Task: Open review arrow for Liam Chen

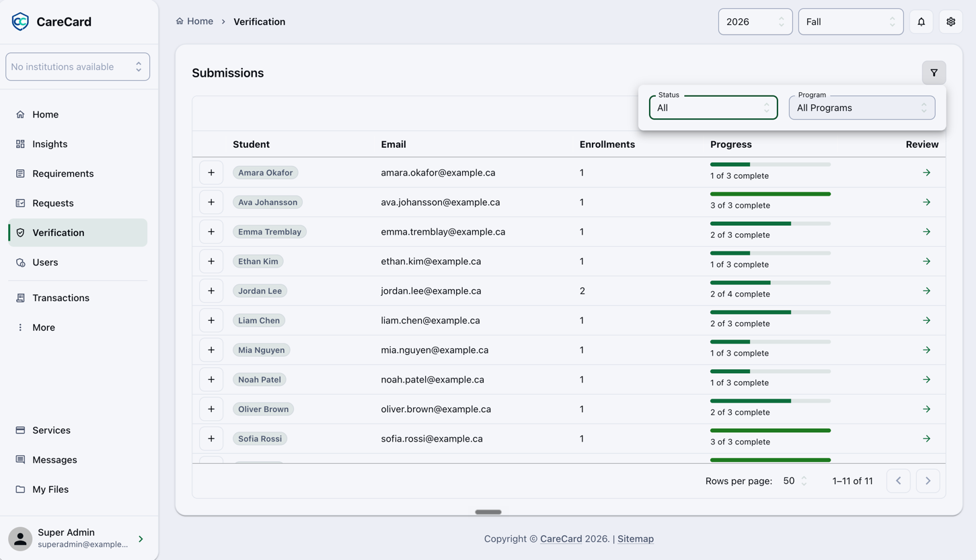Action: click(926, 321)
